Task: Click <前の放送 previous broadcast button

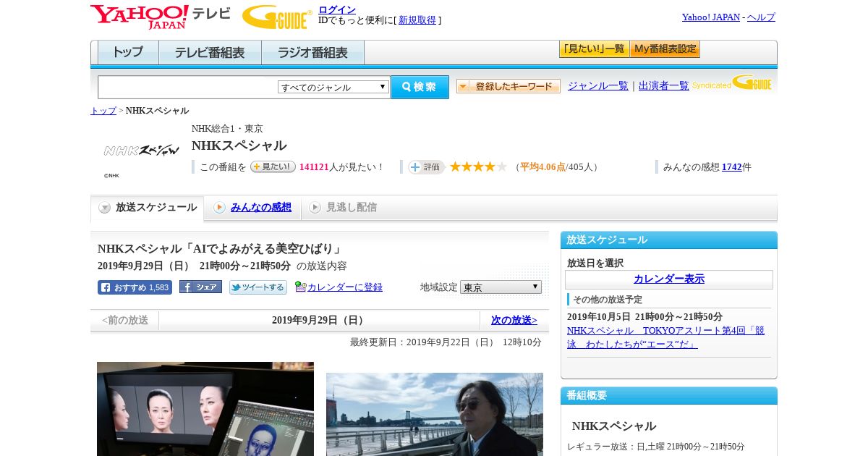Action: click(124, 320)
